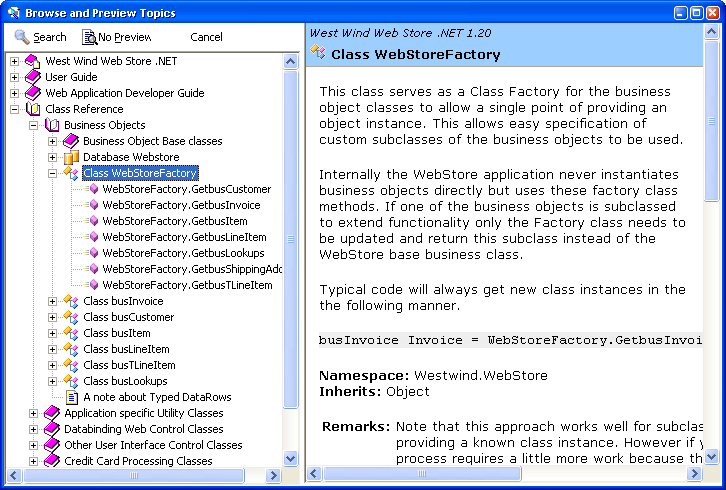
Task: Click the open book icon for Class Reference
Action: (x=33, y=109)
